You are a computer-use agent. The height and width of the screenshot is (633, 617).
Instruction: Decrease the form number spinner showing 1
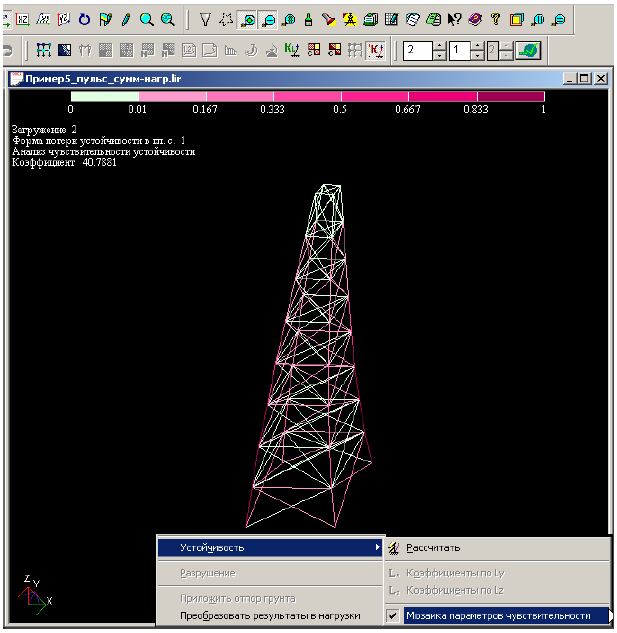478,56
